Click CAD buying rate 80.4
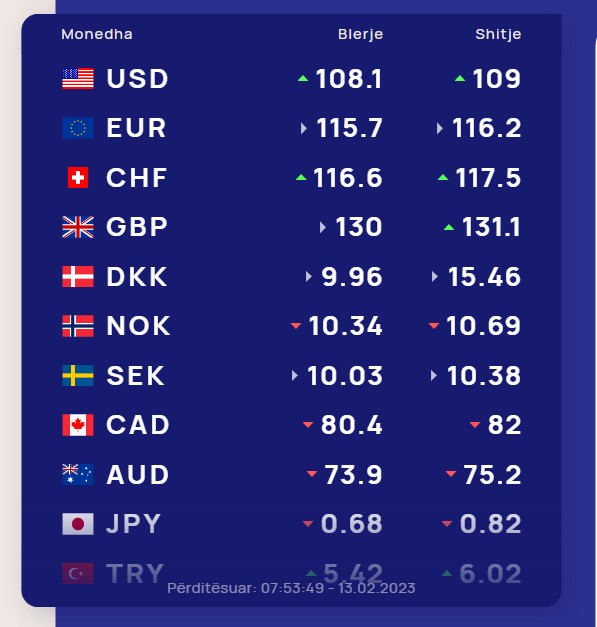Viewport: 597px width, 627px height. click(x=351, y=425)
